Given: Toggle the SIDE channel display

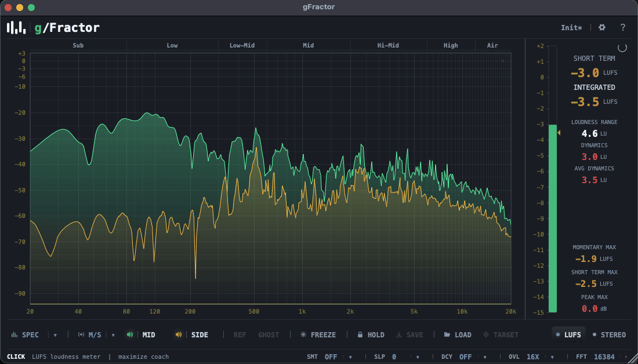Looking at the screenshot, I should tap(200, 334).
